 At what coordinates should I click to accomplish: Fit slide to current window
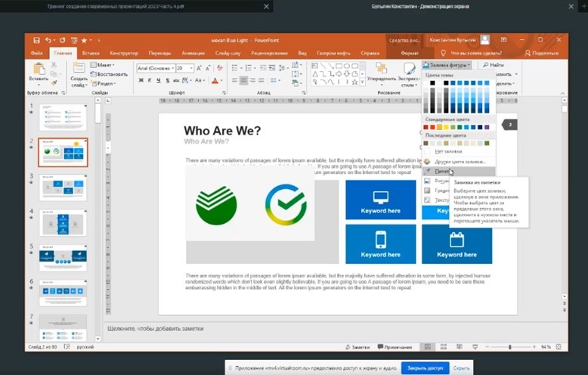tap(559, 347)
